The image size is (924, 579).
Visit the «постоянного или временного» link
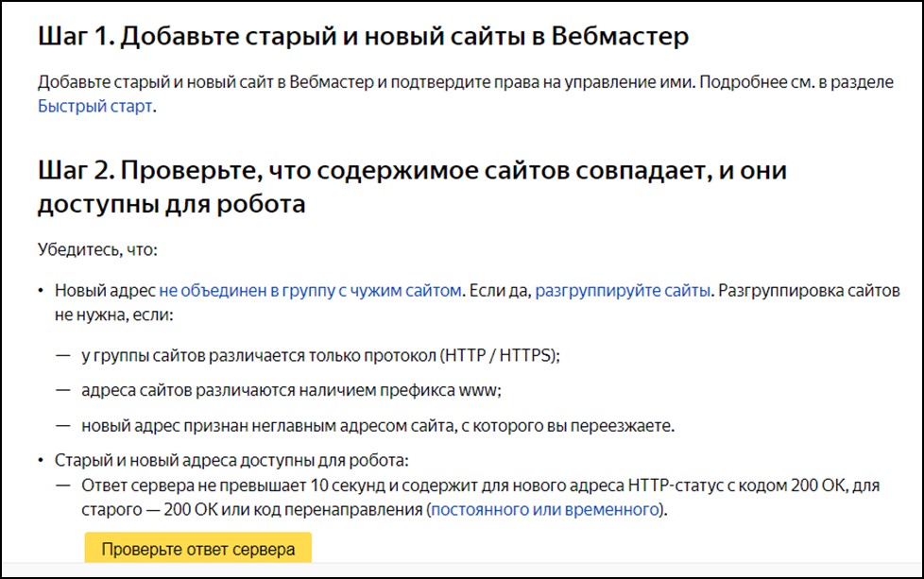pyautogui.click(x=545, y=509)
